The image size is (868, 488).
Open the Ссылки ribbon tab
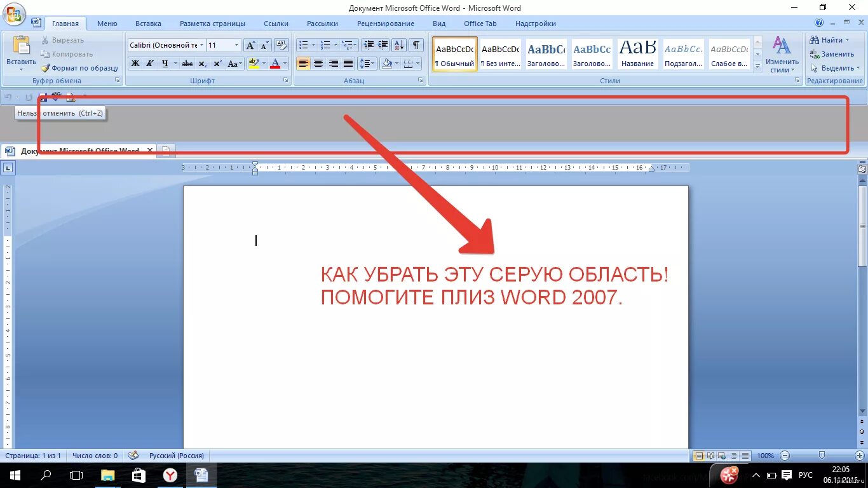[x=276, y=24]
